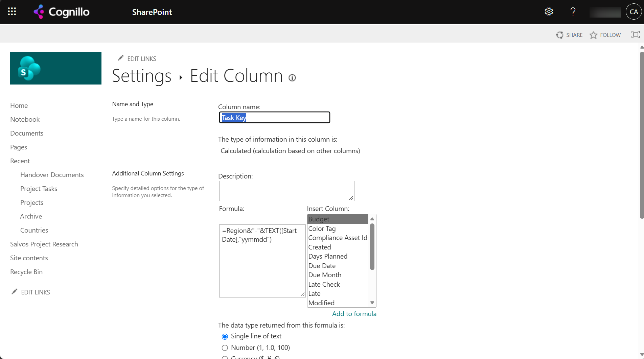Click Add to formula link
Image resolution: width=644 pixels, height=359 pixels.
[354, 314]
